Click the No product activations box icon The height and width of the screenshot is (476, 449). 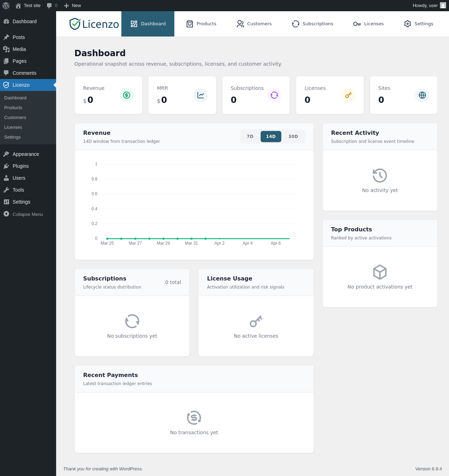[x=380, y=272]
